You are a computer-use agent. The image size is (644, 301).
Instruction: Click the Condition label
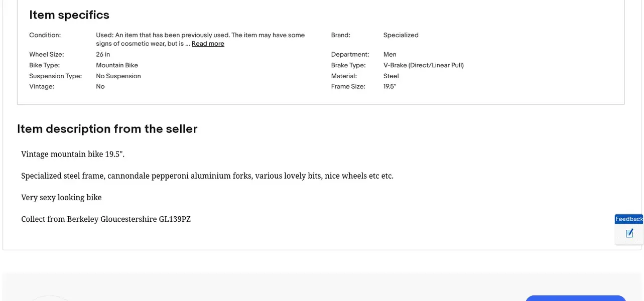(x=45, y=35)
